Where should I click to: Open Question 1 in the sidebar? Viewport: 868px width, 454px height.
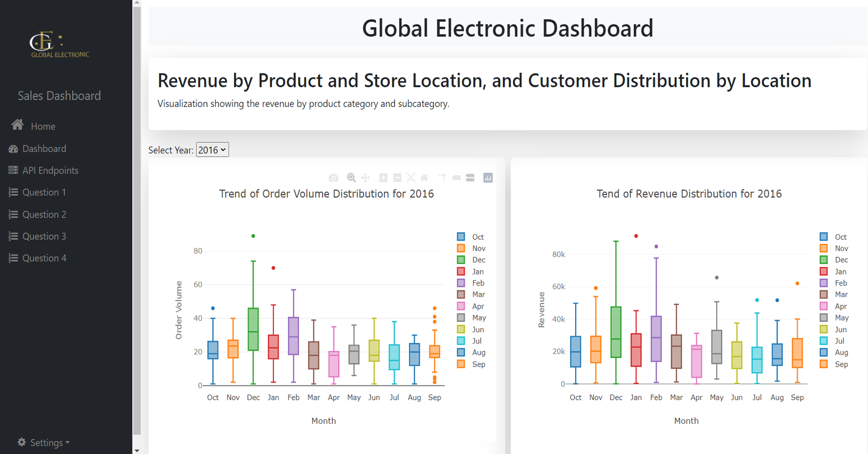tap(44, 192)
